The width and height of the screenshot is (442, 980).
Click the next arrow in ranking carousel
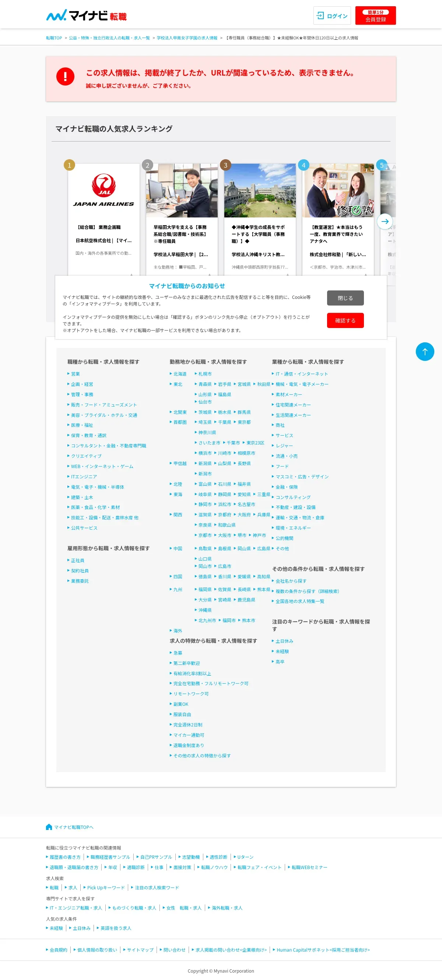[385, 222]
